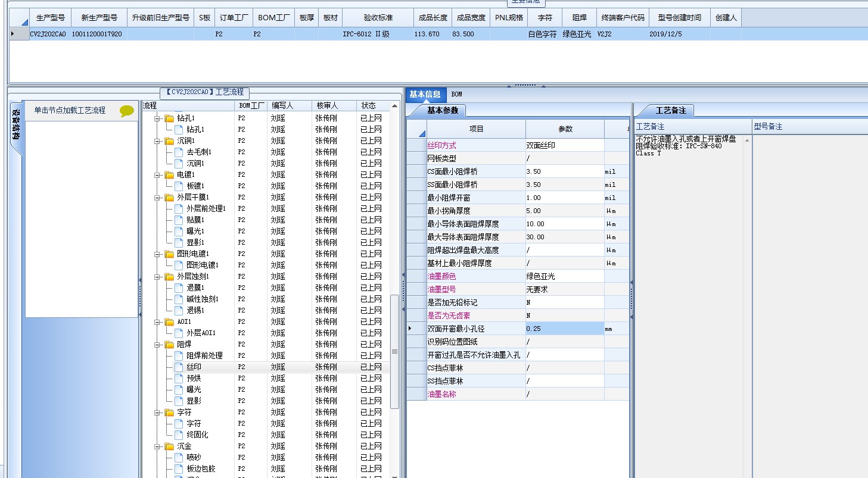Click the document icon beside 外层AOI1

[x=179, y=333]
